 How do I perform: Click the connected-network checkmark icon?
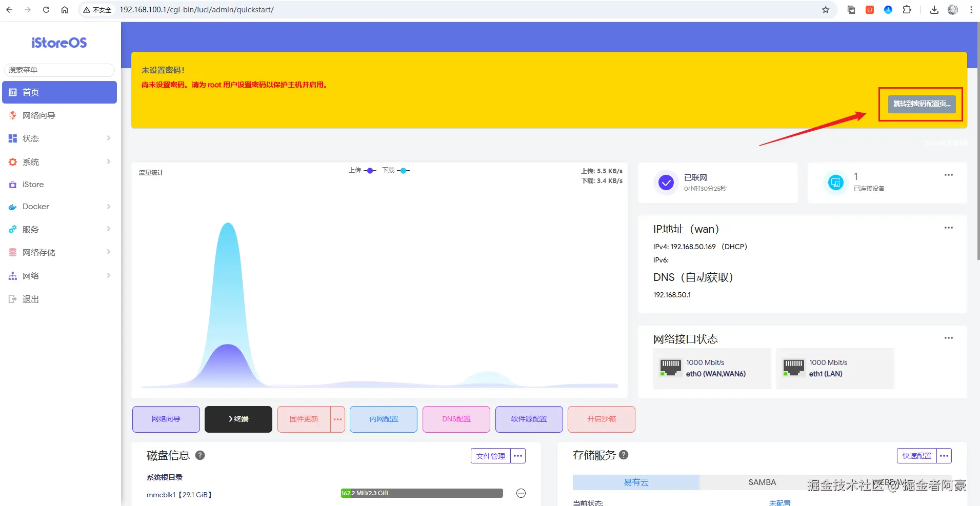pyautogui.click(x=666, y=182)
